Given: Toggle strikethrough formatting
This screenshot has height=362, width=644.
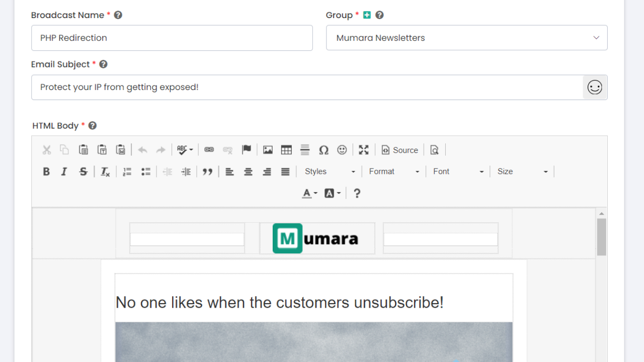Looking at the screenshot, I should point(84,172).
